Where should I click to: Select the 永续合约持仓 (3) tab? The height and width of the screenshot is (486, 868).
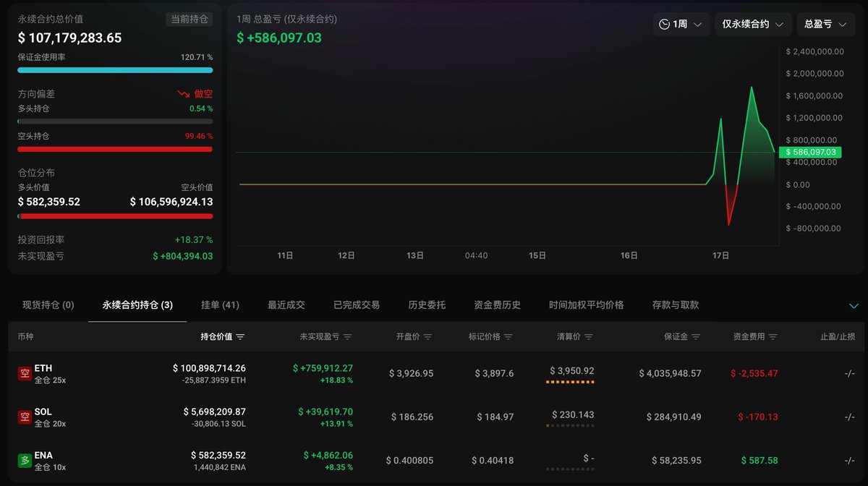(x=137, y=305)
